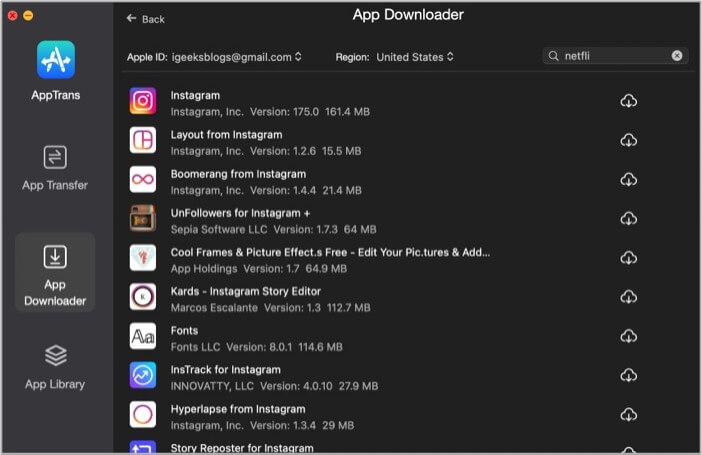Download Kards Instagram Story Editor
Screen dimensions: 702x455
tap(629, 297)
